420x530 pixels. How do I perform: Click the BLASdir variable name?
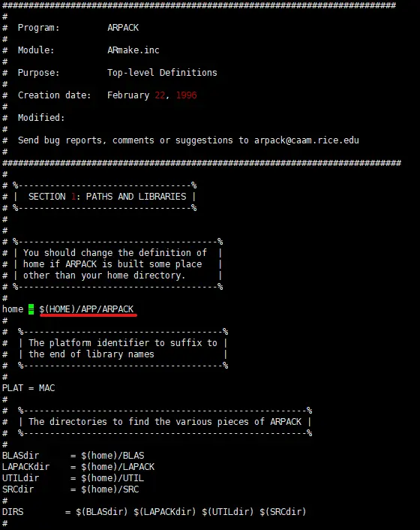(20, 456)
